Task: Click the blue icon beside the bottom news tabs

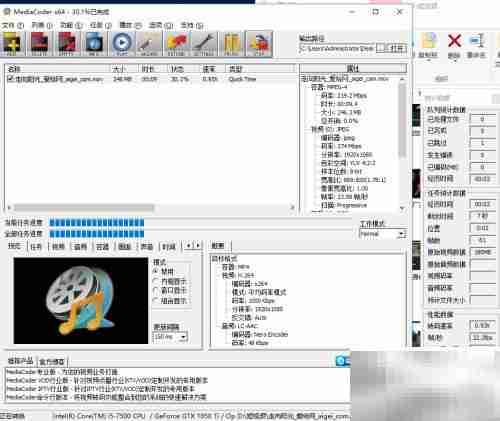Action: click(x=343, y=361)
